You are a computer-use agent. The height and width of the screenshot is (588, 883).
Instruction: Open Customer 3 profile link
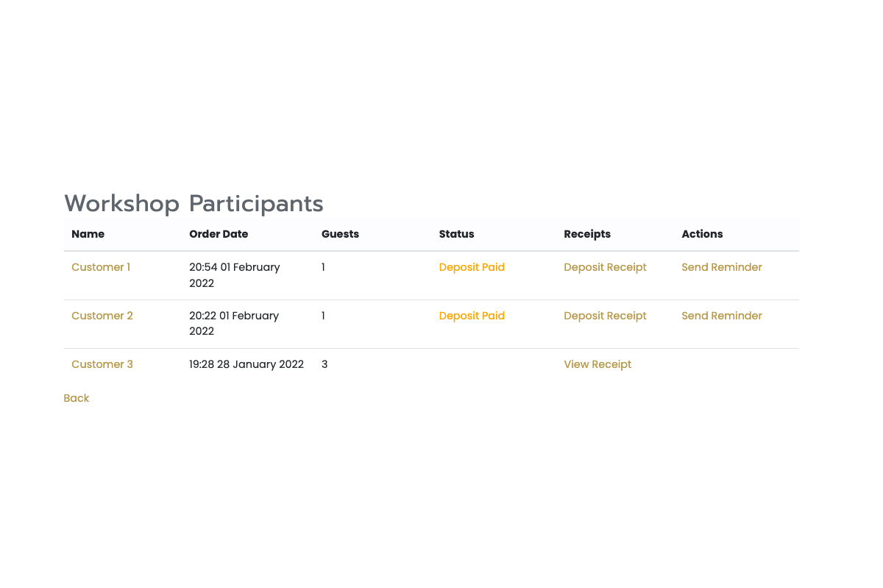point(102,364)
